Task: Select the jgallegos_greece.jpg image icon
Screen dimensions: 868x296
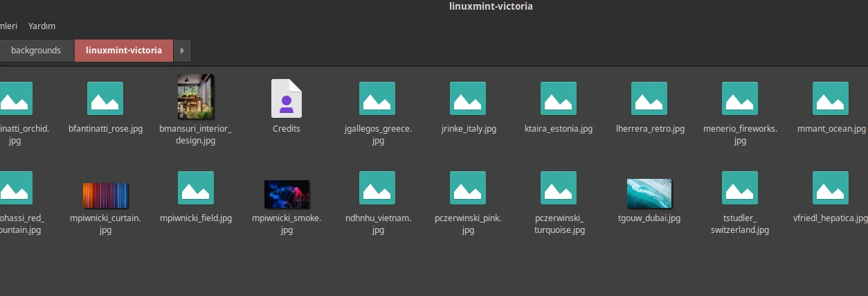Action: click(377, 98)
